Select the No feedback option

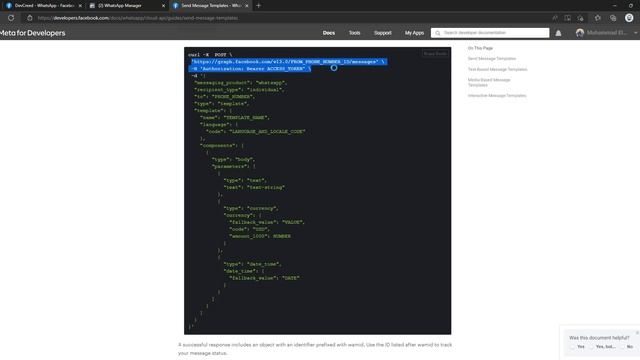pos(627,347)
